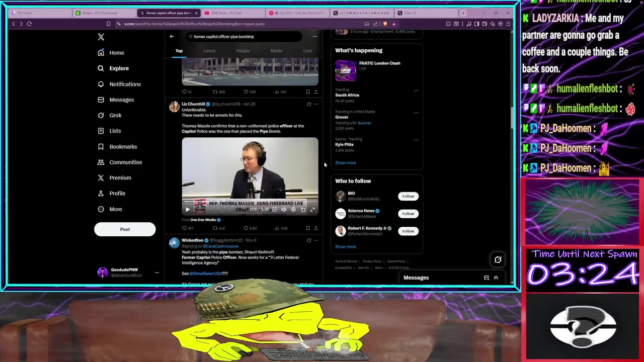Follow the BIO account
Screen dimensions: 644x362
tap(408, 196)
